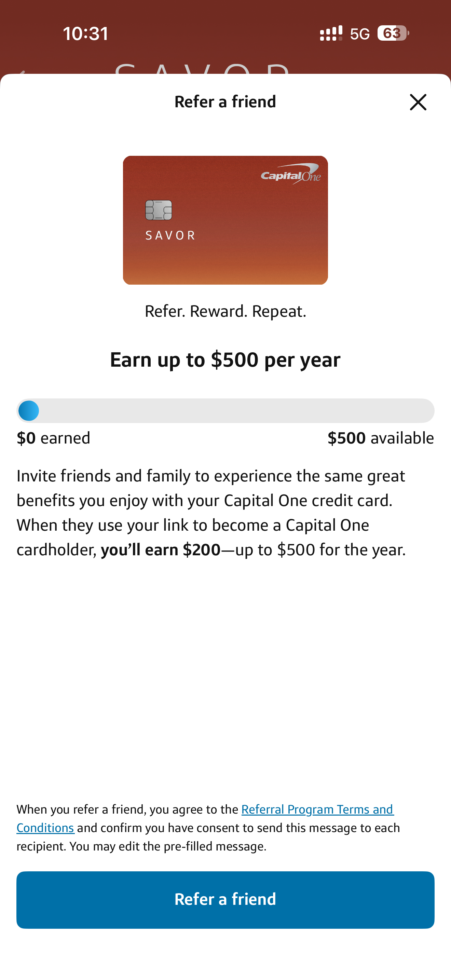Tap the "$500 available" label
This screenshot has height=980, width=451.
point(380,438)
